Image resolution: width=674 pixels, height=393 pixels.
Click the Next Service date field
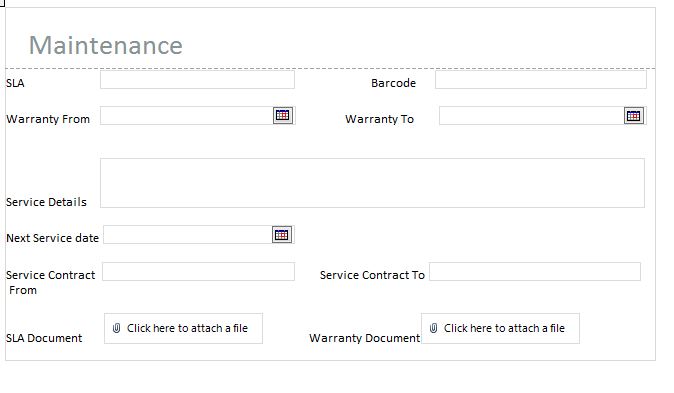(188, 235)
